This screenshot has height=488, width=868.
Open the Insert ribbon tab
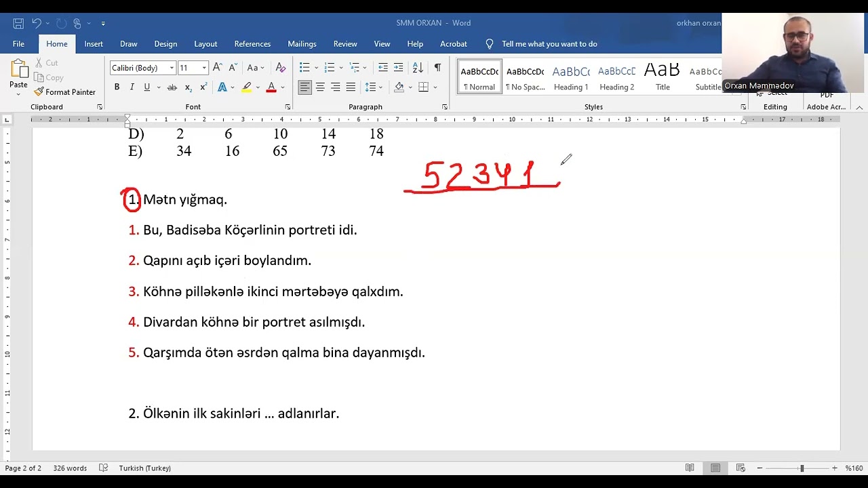94,44
